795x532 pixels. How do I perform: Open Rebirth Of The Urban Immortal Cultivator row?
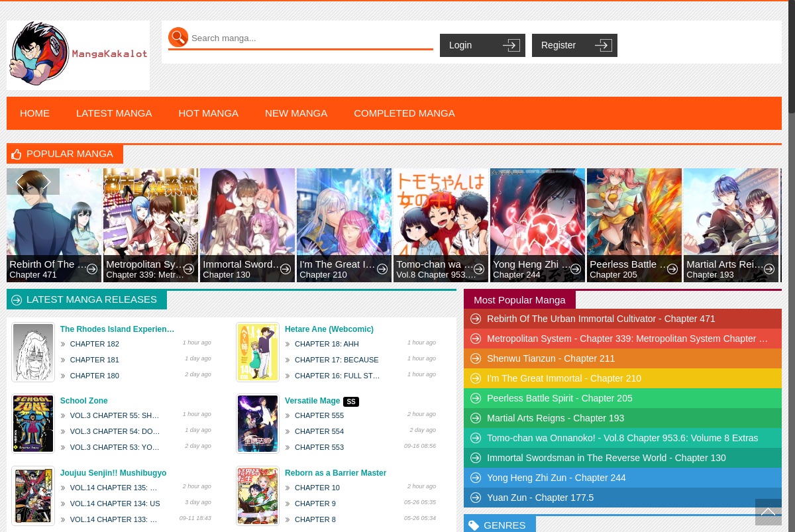(623, 319)
